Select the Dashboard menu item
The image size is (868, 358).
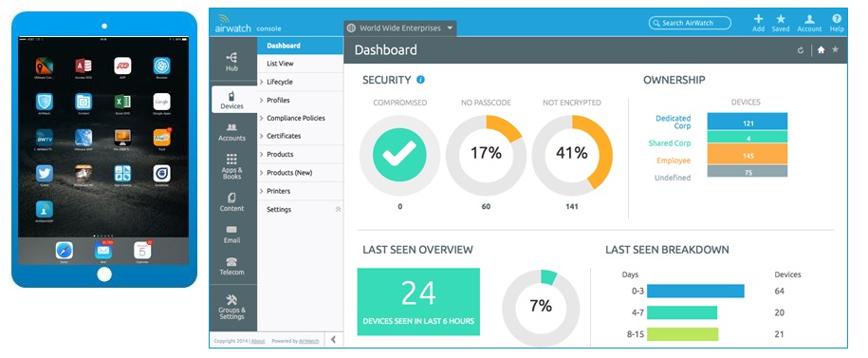(x=301, y=46)
